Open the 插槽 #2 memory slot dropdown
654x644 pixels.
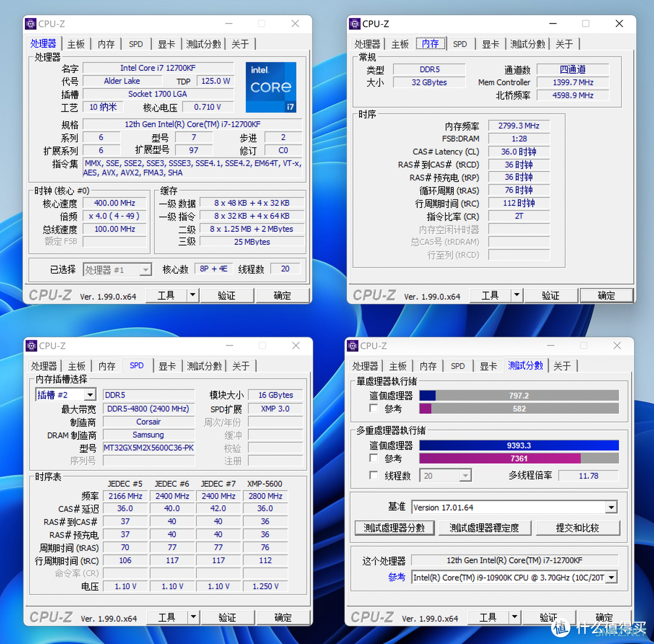coord(90,395)
